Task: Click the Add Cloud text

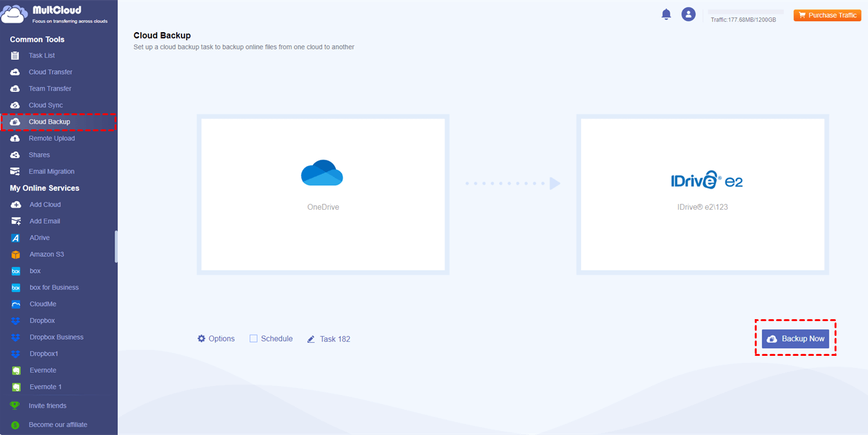Action: click(x=45, y=205)
